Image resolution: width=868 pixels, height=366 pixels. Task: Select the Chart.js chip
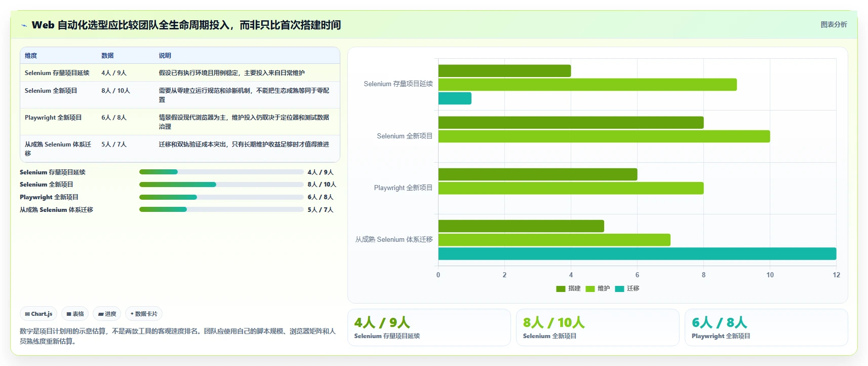(x=38, y=314)
